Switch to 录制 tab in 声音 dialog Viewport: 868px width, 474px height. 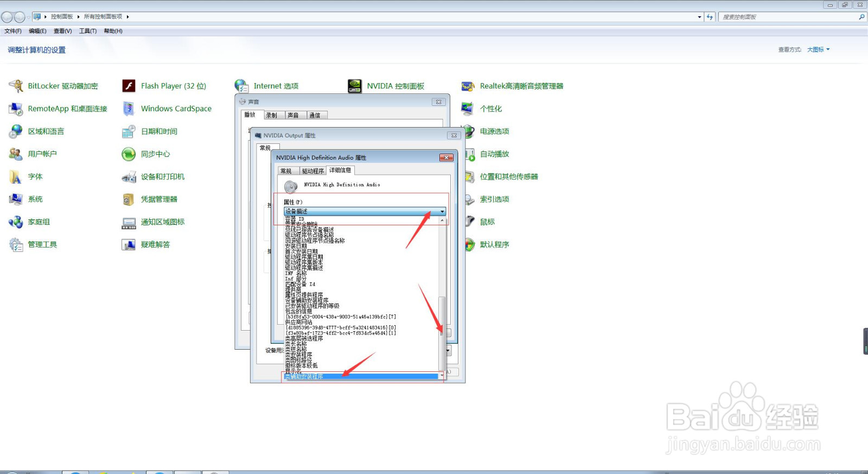(x=272, y=115)
